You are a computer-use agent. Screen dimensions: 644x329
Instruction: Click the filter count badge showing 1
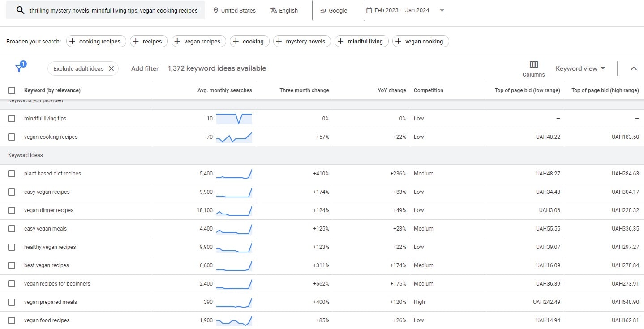click(x=23, y=64)
